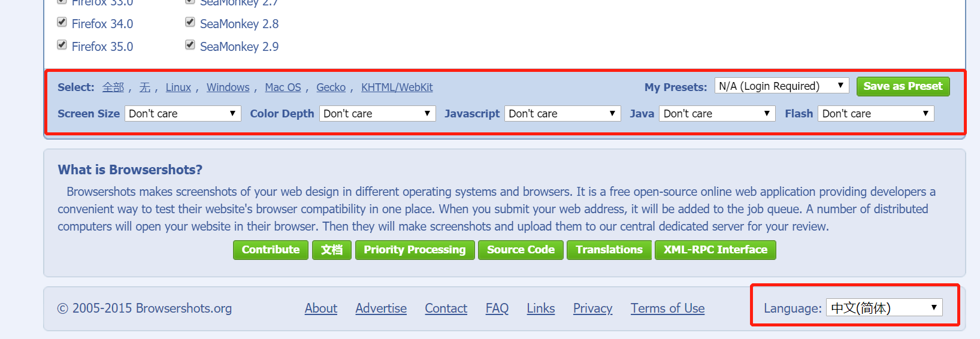Click the Contribute button
Viewport: 980px width, 339px height.
(x=271, y=250)
